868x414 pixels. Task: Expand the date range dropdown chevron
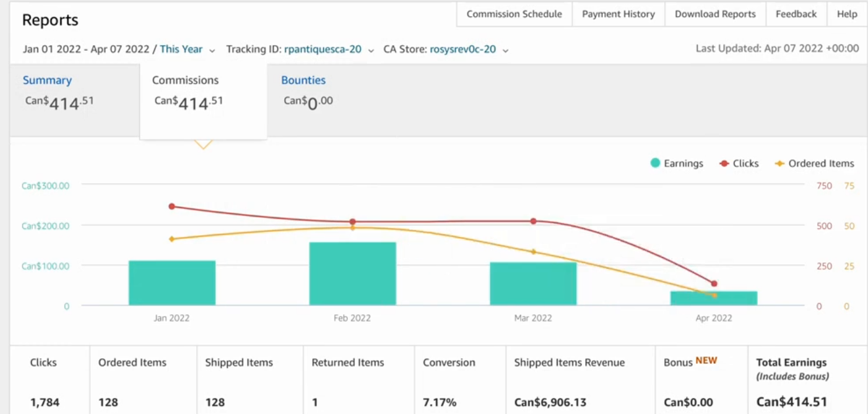coord(212,50)
